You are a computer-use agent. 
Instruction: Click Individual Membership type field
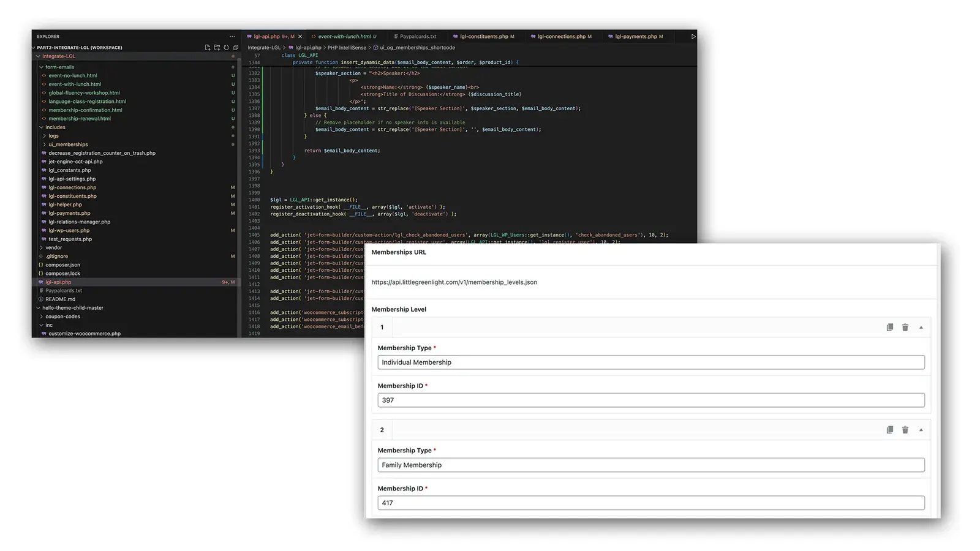click(651, 362)
